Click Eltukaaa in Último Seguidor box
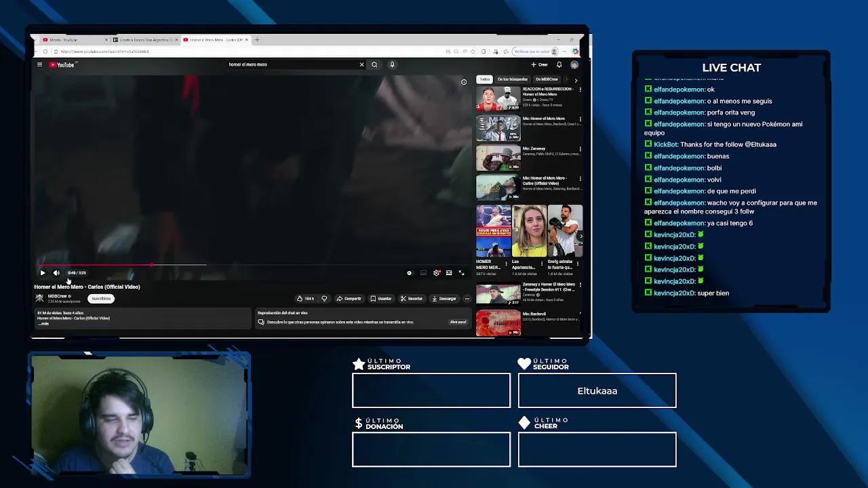Viewport: 868px width, 488px height. (x=597, y=391)
